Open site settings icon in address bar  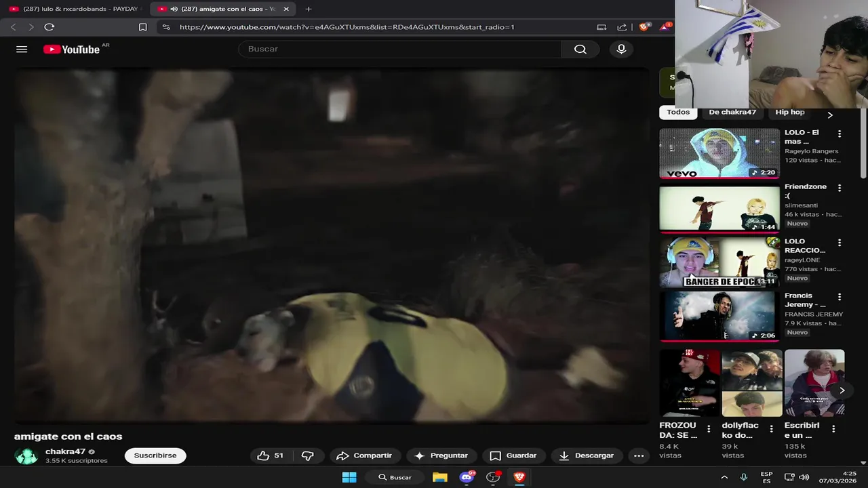click(166, 27)
